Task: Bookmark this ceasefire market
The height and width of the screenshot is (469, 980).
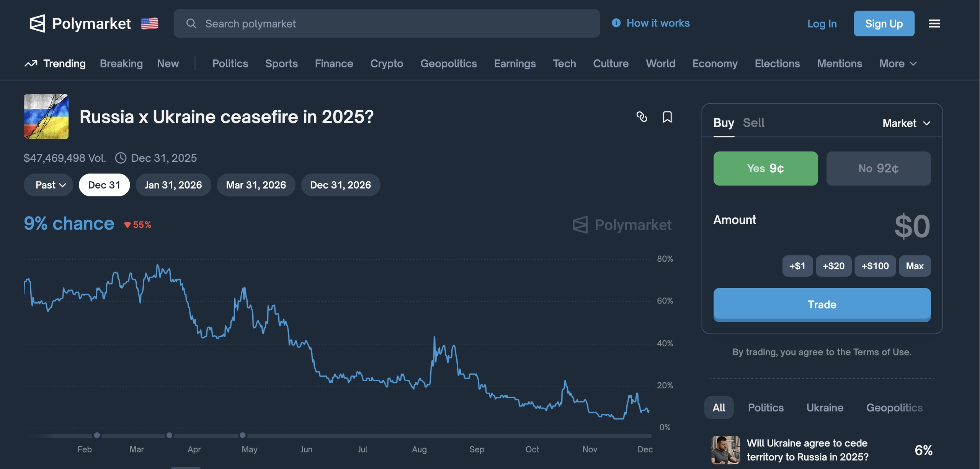Action: pos(667,117)
